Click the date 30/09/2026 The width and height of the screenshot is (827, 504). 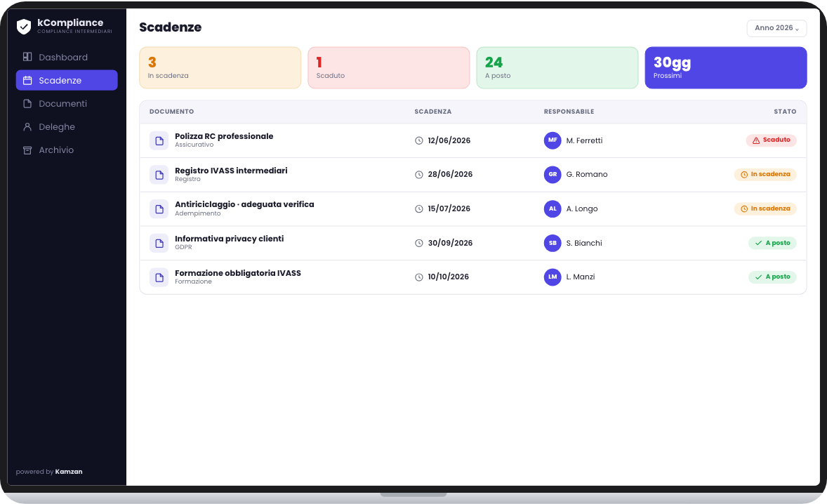tap(450, 243)
